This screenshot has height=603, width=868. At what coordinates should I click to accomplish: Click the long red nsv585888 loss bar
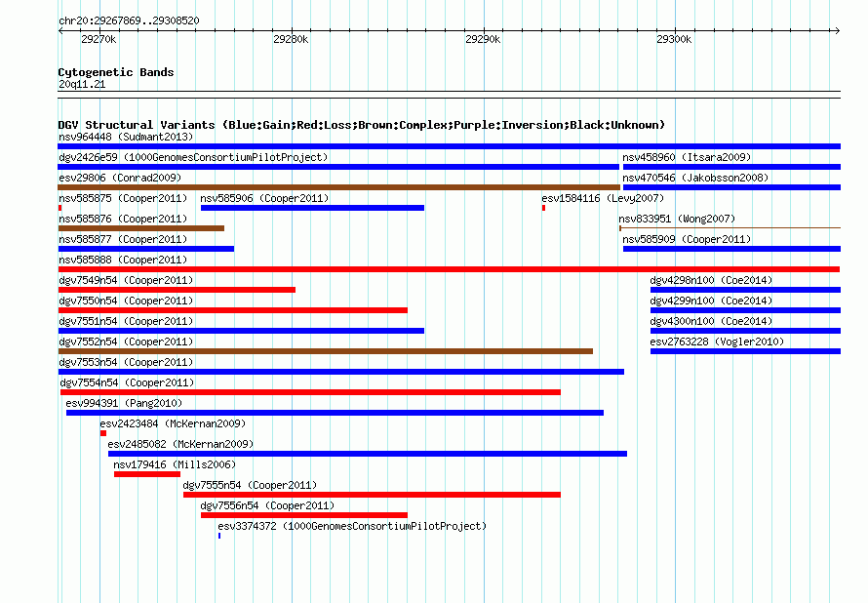[x=449, y=269]
